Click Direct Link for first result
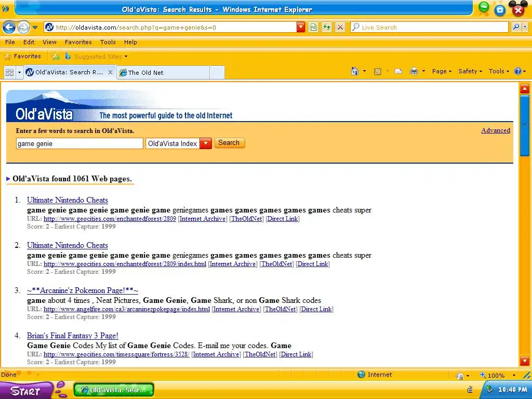 tap(283, 219)
